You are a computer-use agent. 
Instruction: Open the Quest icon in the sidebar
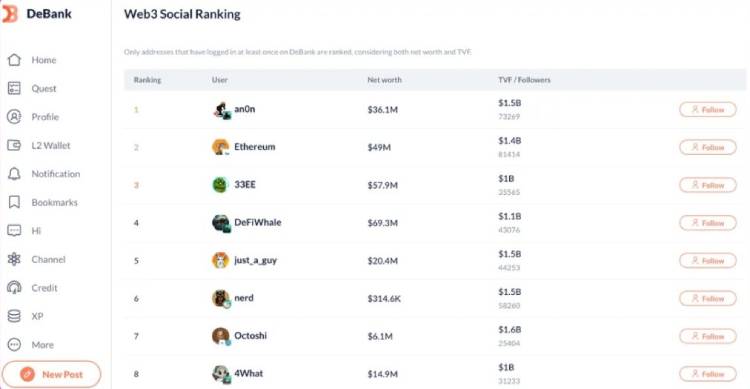14,89
